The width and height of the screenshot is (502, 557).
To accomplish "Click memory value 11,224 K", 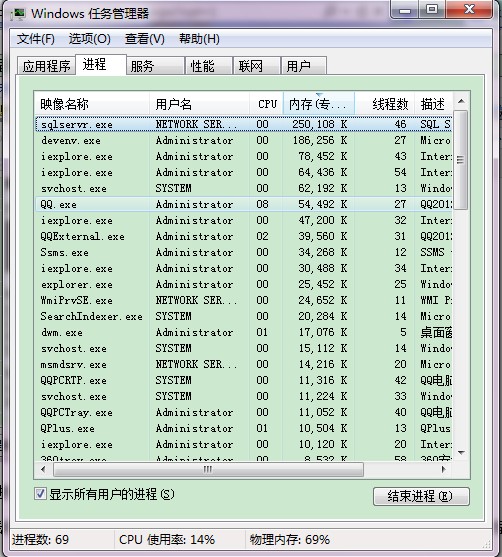I will coord(323,396).
